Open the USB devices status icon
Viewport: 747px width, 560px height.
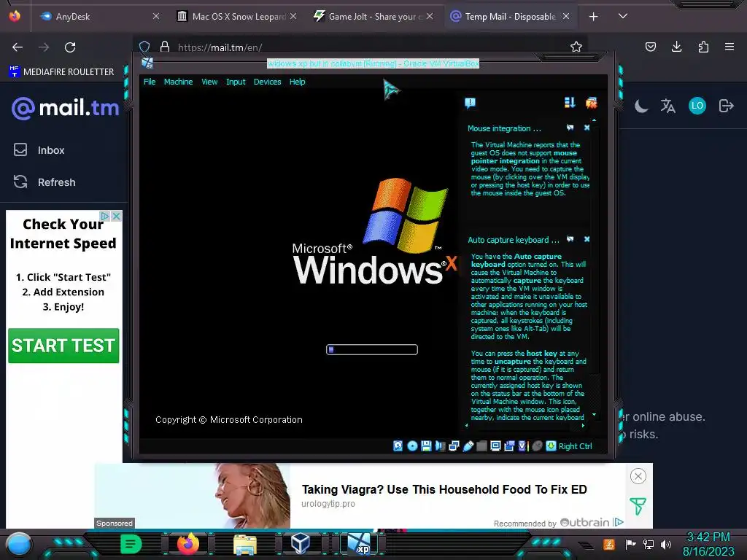pyautogui.click(x=468, y=446)
